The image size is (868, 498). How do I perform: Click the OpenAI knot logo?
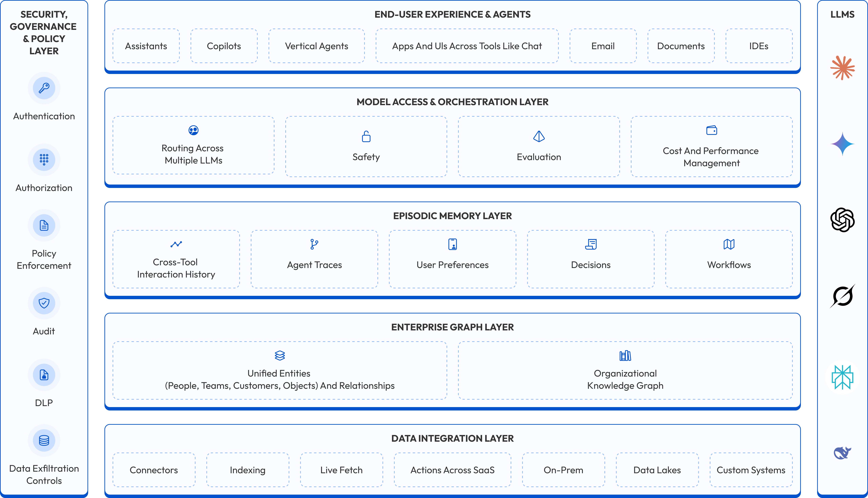point(842,220)
